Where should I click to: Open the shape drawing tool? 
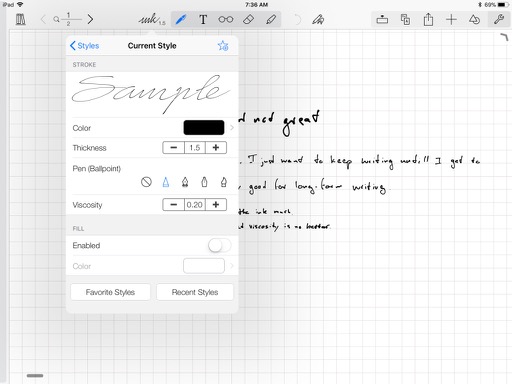coord(318,20)
